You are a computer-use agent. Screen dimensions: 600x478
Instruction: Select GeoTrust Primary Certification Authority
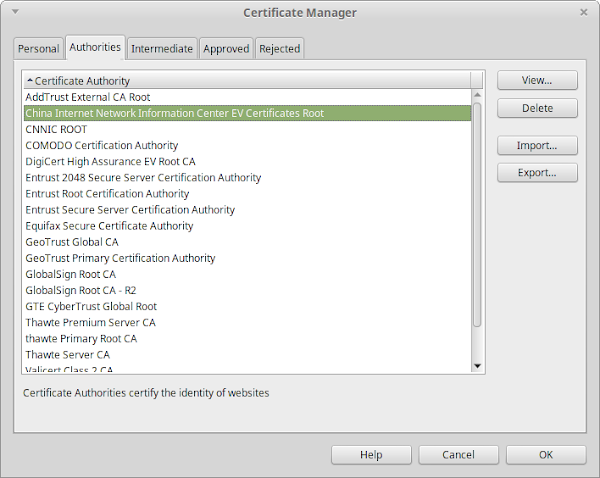[247, 258]
